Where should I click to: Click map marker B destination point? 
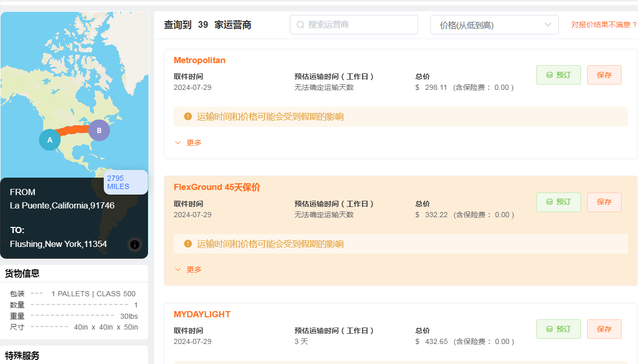[99, 130]
